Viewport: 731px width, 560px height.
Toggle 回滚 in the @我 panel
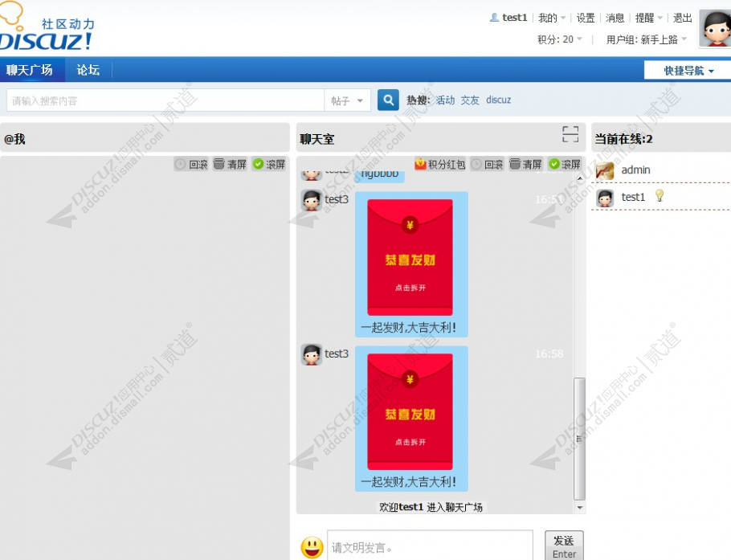pos(191,164)
